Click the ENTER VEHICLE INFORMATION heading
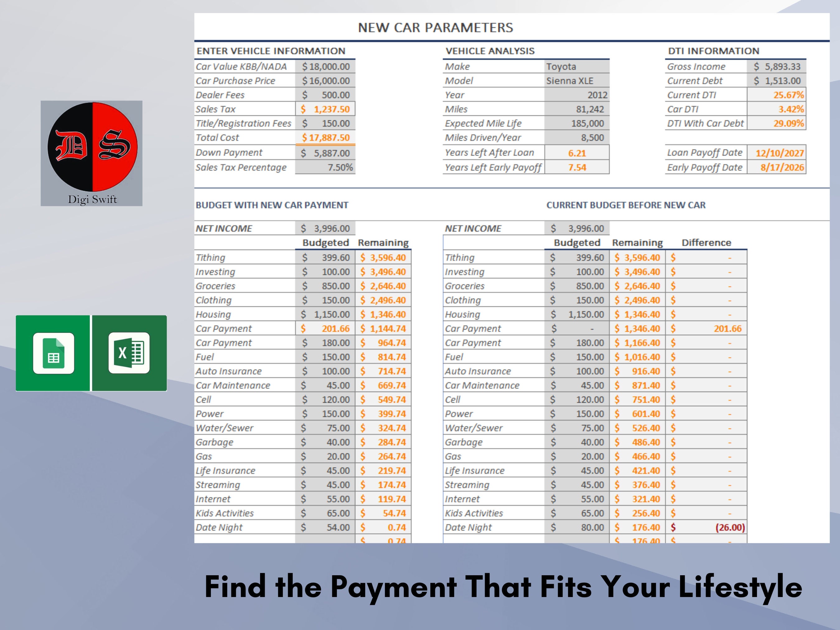This screenshot has height=630, width=840. (x=271, y=51)
